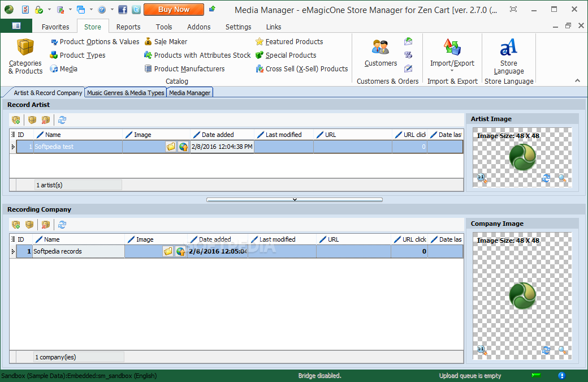Refresh the Company Image preview
588x382 pixels.
[x=546, y=350]
